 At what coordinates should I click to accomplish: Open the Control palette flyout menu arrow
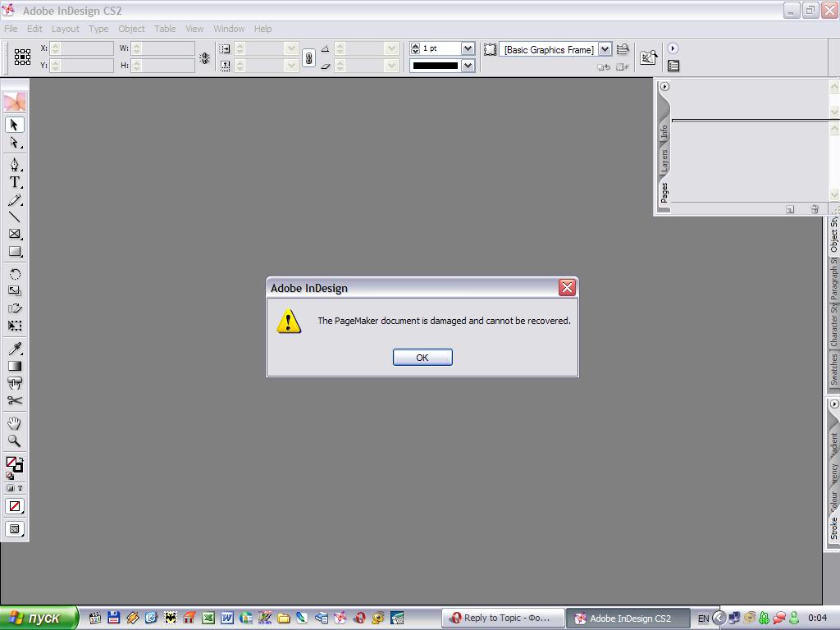pyautogui.click(x=673, y=48)
